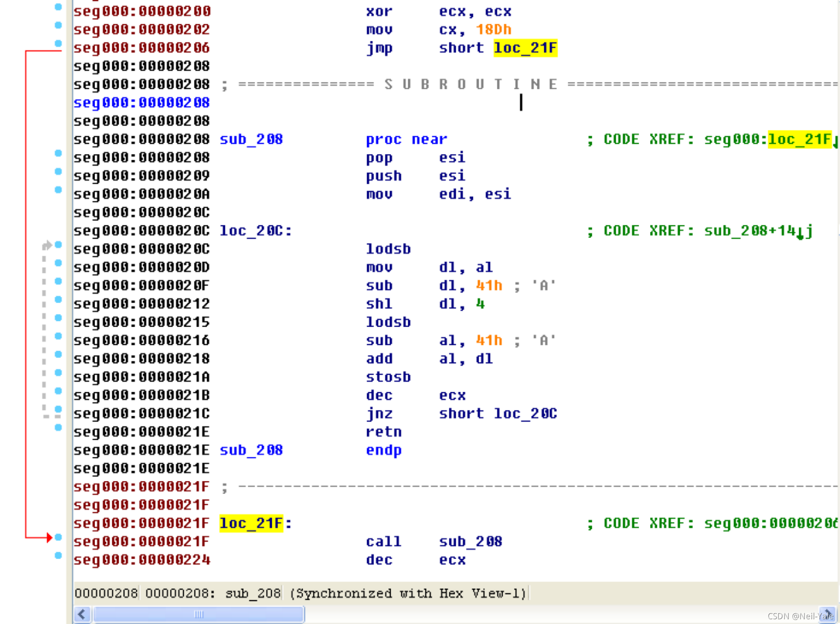Image resolution: width=840 pixels, height=624 pixels.
Task: Click the SUBROUTINE separator comment line
Action: [x=529, y=84]
